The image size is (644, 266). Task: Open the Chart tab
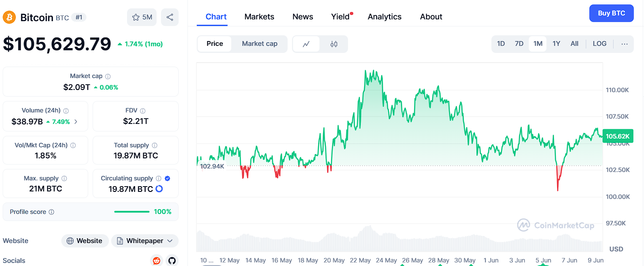216,17
